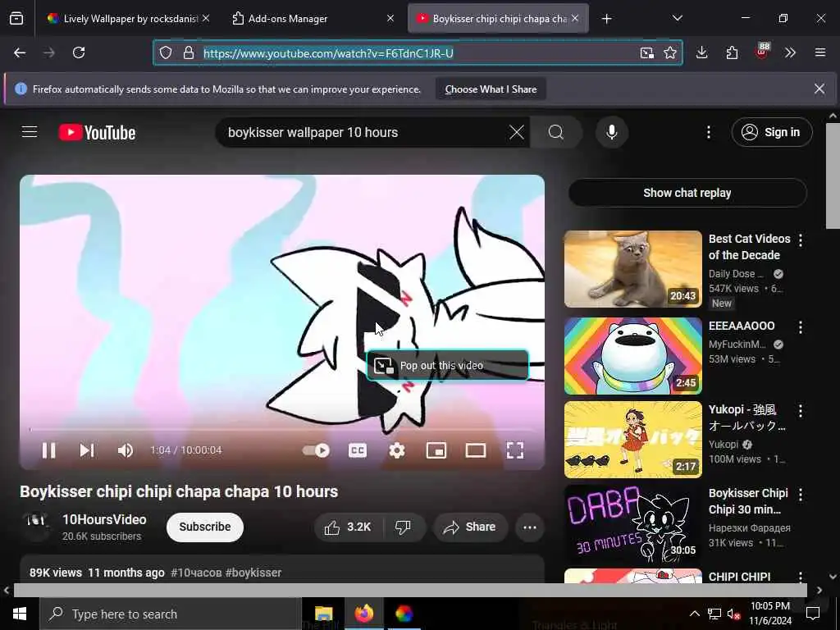
Task: Open player settings gear
Action: tap(397, 450)
